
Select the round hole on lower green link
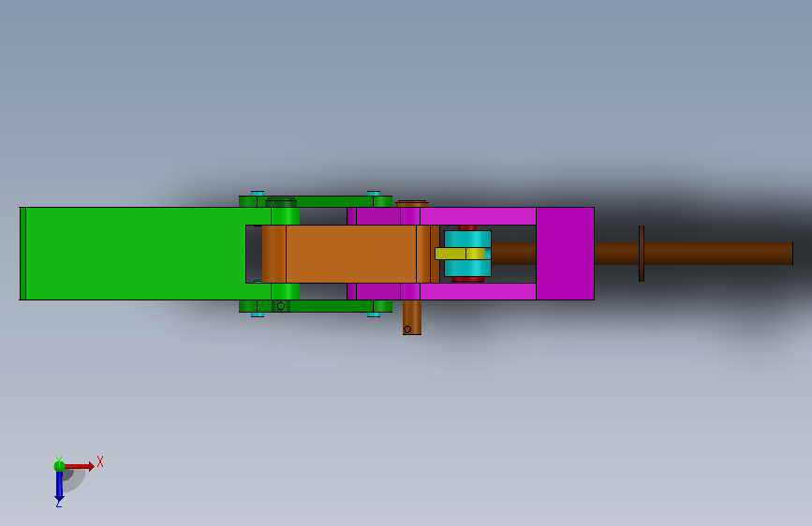pyautogui.click(x=281, y=306)
